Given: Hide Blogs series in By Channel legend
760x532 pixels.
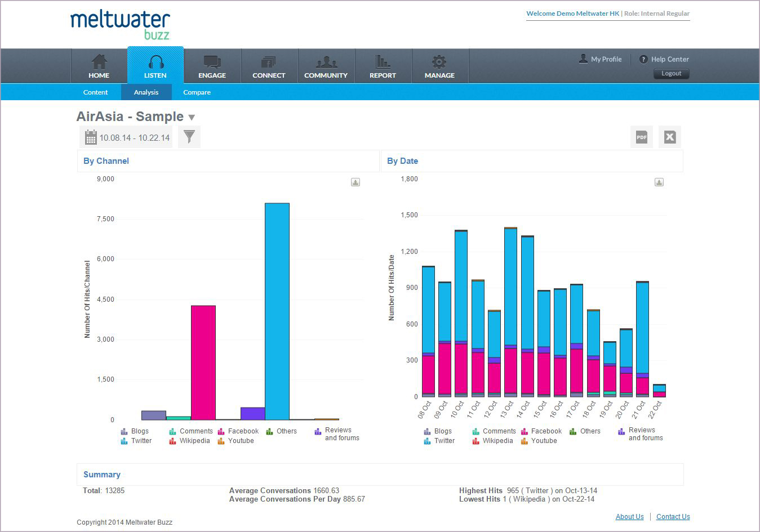Looking at the screenshot, I should [135, 431].
